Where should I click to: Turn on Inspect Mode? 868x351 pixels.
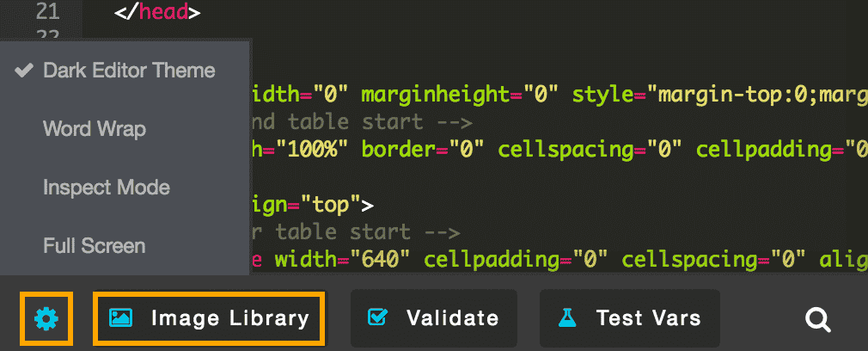[107, 188]
